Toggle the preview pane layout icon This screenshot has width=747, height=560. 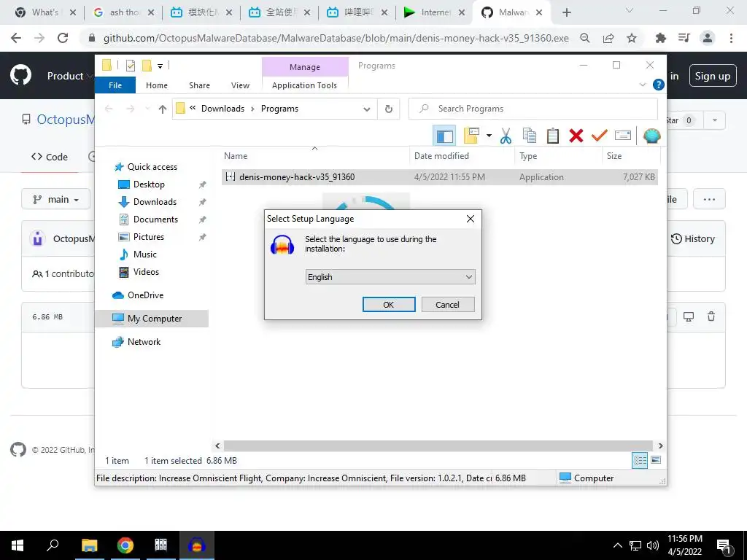coord(444,136)
